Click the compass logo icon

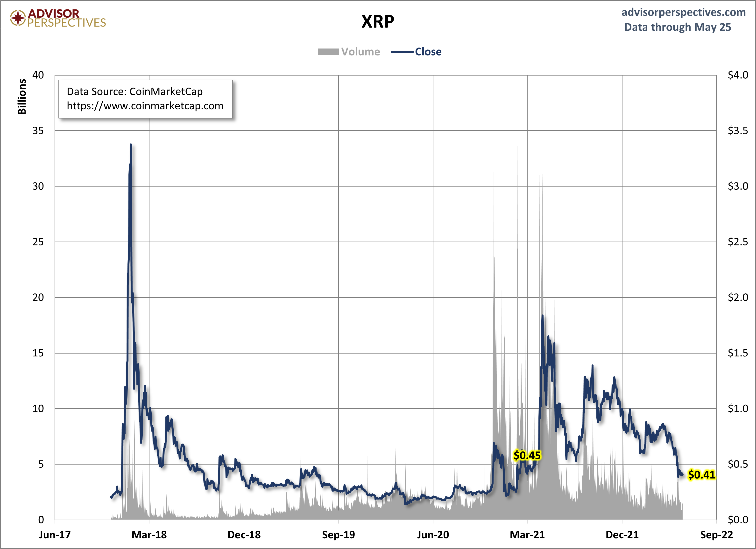[x=18, y=18]
